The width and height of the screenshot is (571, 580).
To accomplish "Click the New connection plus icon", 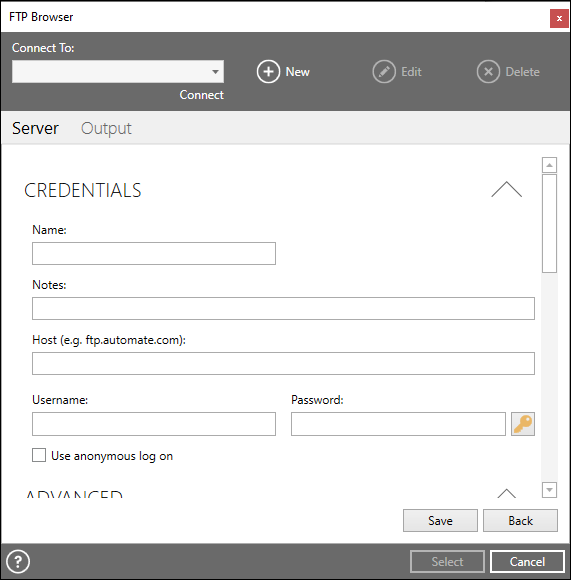I will coord(268,71).
